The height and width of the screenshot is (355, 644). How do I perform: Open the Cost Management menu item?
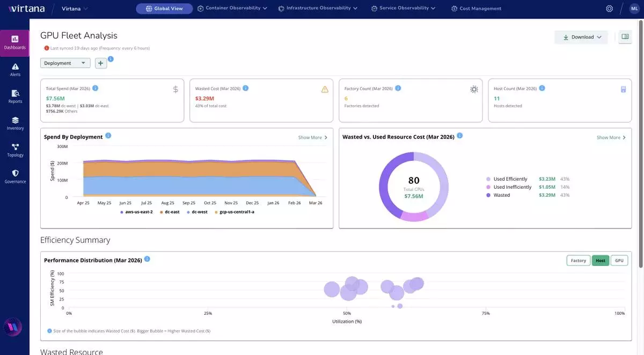pyautogui.click(x=476, y=9)
